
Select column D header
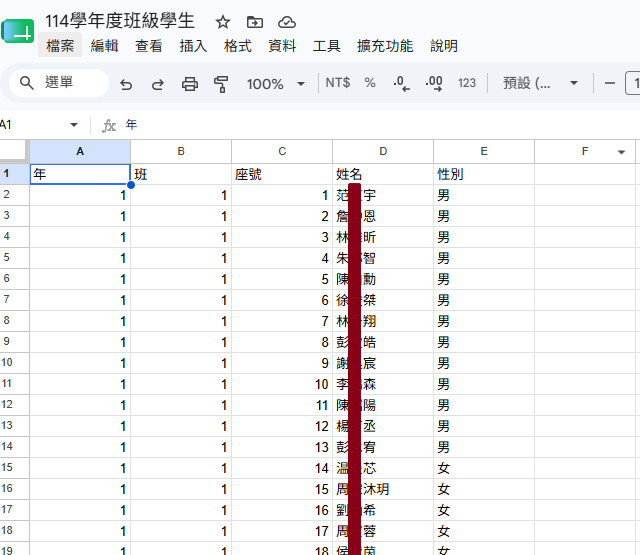pos(383,151)
